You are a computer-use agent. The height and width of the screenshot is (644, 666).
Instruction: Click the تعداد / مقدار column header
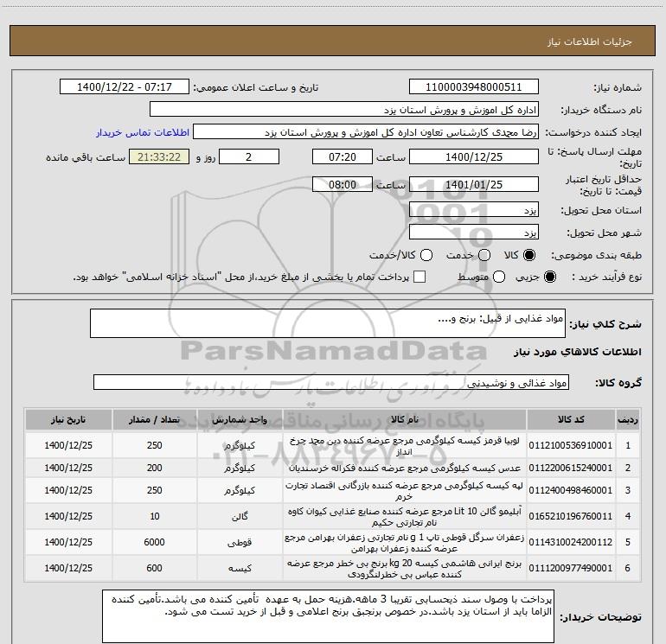(155, 419)
